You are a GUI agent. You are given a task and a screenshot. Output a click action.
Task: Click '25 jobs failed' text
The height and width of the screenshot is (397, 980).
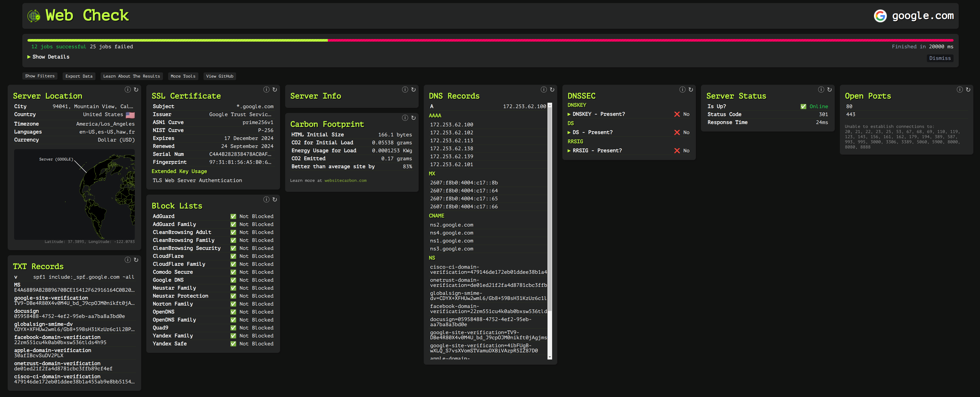tap(111, 46)
